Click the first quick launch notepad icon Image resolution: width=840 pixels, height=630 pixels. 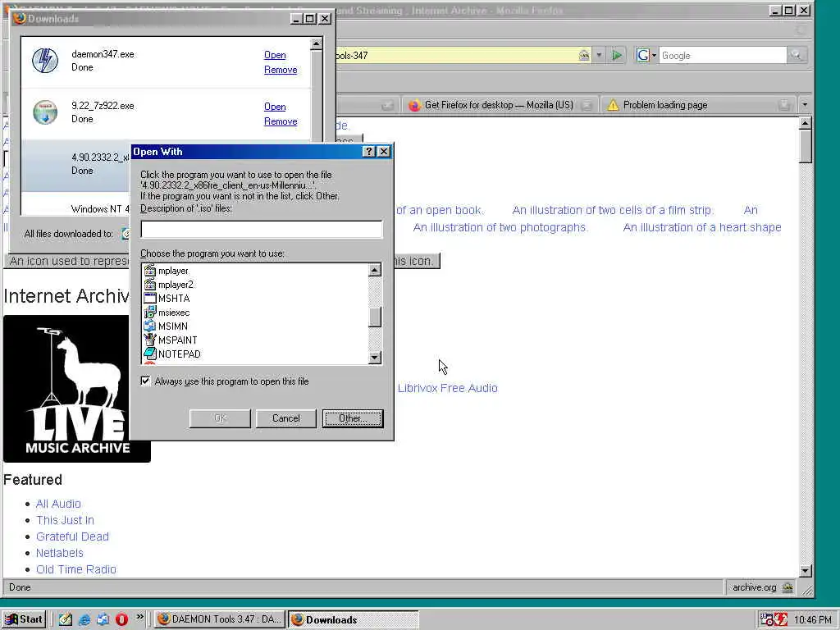pos(66,619)
